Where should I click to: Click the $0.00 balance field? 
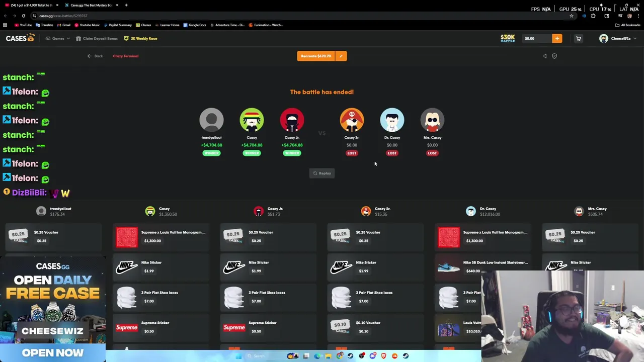tap(536, 38)
